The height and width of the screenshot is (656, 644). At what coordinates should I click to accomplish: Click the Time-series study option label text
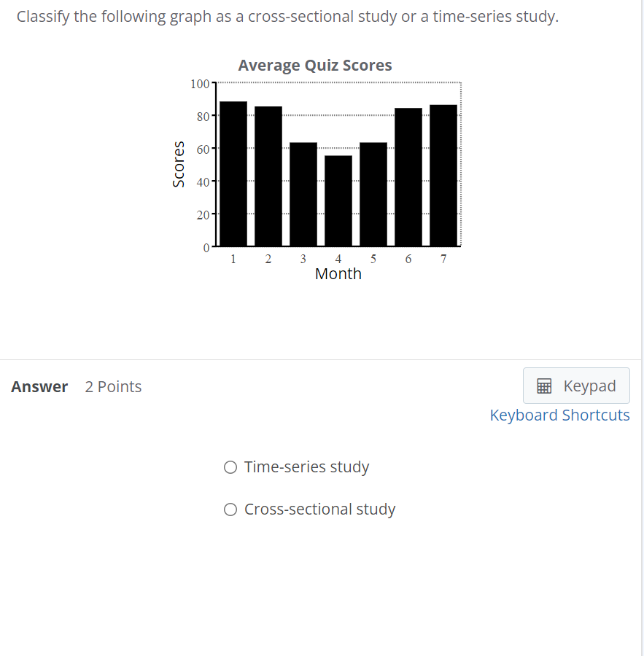(x=306, y=466)
